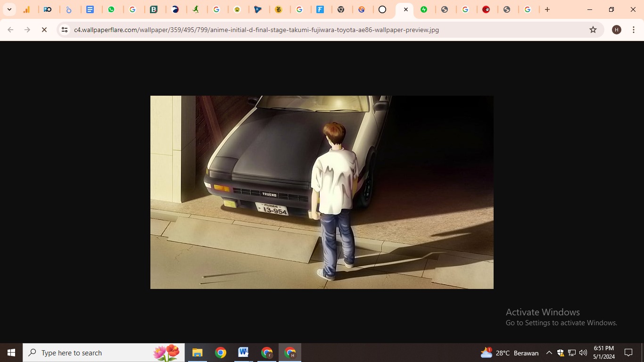Open a new tab with the plus button
Screen dimensions: 644x362
[x=547, y=9]
